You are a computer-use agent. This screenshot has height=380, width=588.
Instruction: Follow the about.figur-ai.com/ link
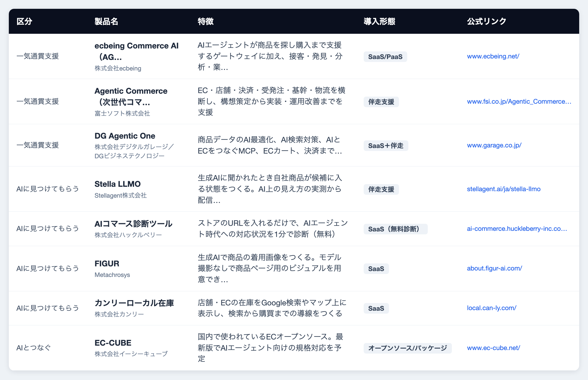[x=495, y=268]
